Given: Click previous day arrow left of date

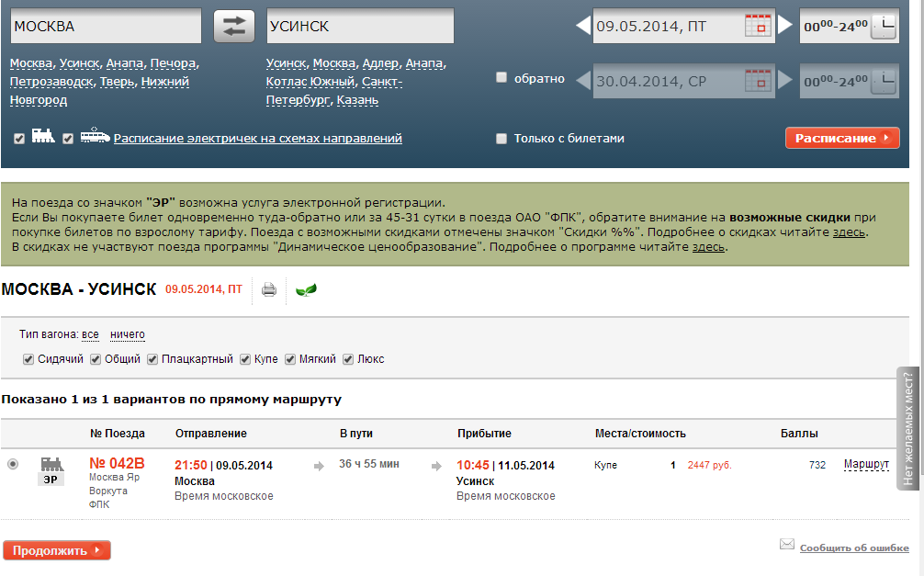Looking at the screenshot, I should click(x=583, y=26).
